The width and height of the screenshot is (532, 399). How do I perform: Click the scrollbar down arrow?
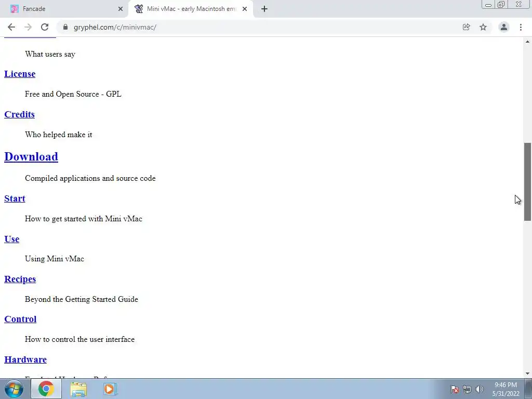527,374
